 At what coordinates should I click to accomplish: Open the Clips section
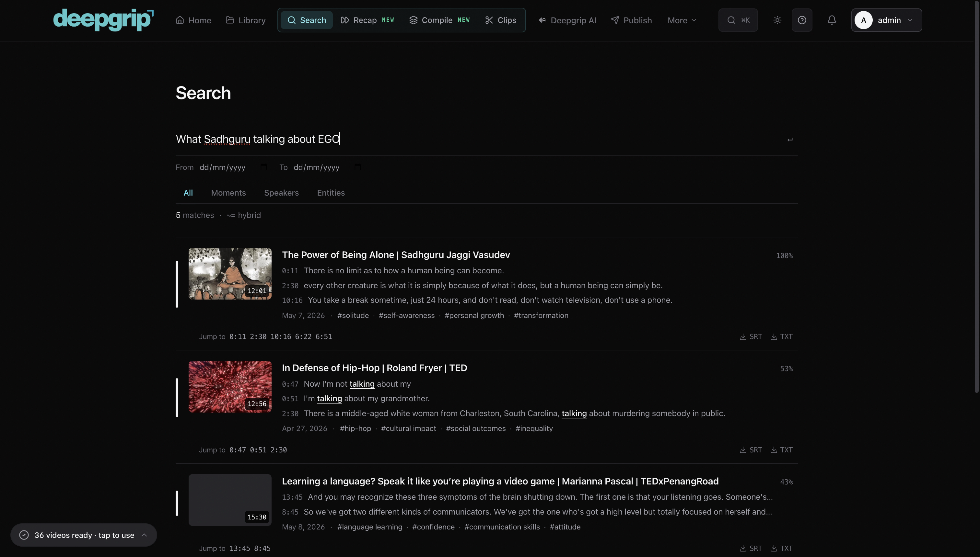(x=500, y=20)
